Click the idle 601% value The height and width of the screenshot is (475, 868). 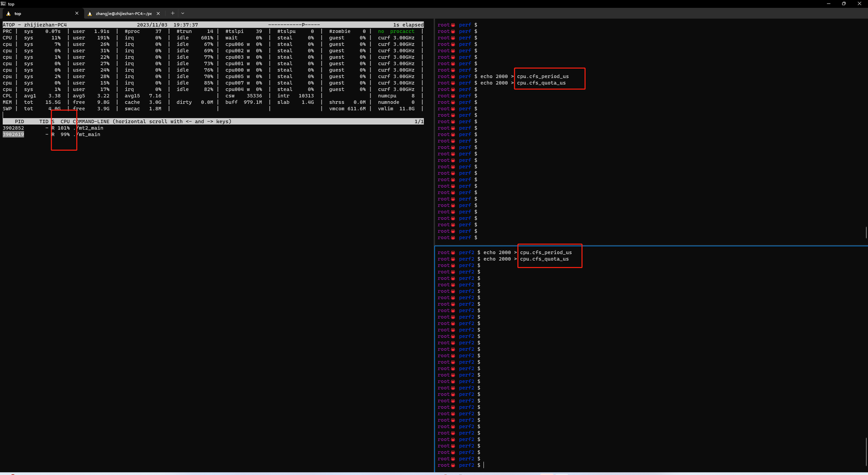tap(195, 38)
